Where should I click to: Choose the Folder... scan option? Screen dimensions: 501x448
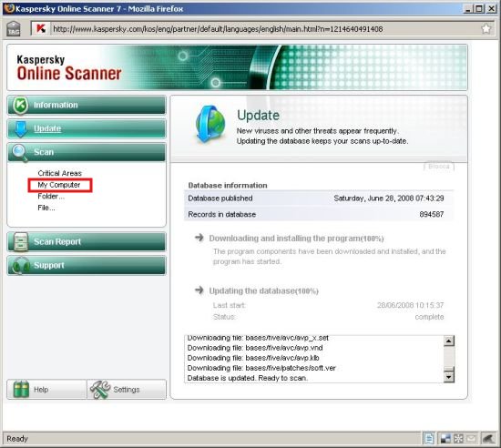[51, 197]
